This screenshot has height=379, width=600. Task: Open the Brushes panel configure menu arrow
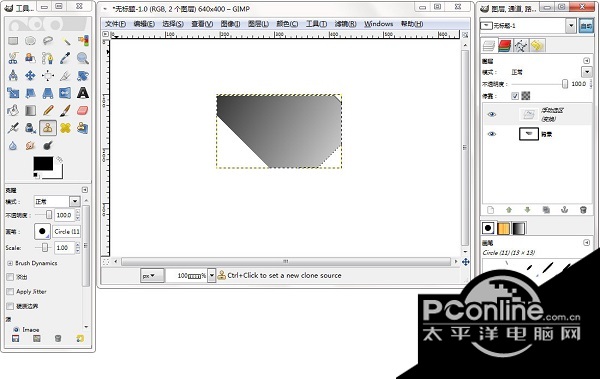(587, 242)
